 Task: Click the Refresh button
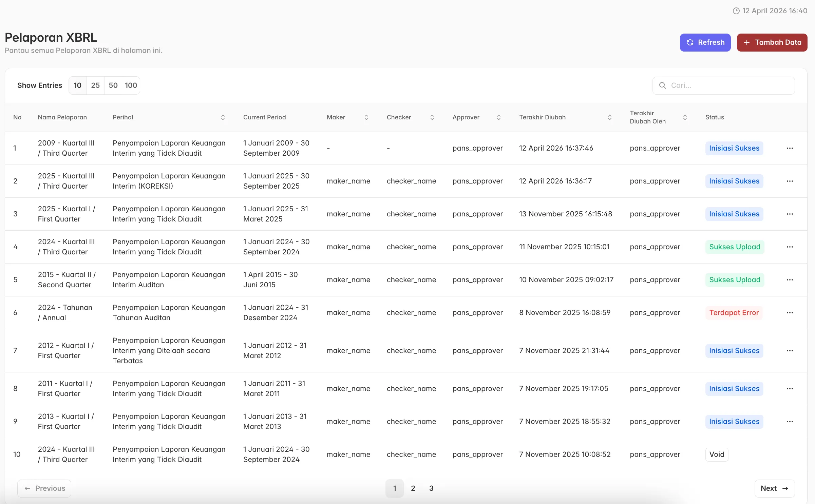(x=705, y=42)
